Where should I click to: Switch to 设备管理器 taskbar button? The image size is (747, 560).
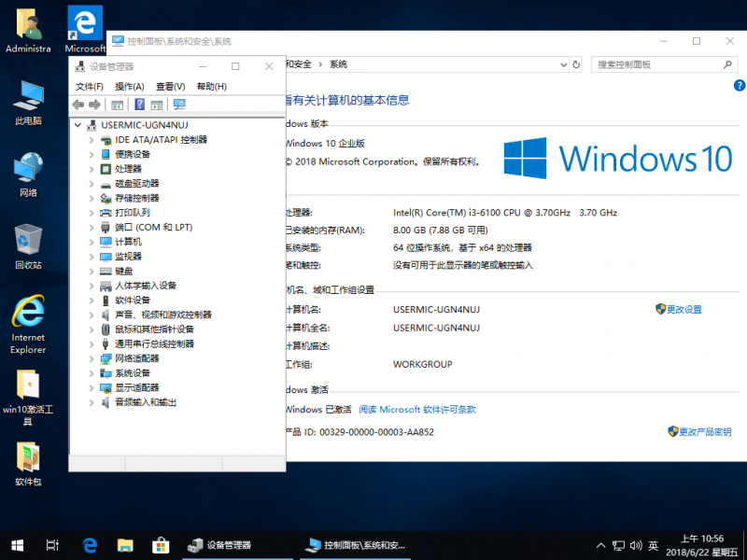click(237, 545)
